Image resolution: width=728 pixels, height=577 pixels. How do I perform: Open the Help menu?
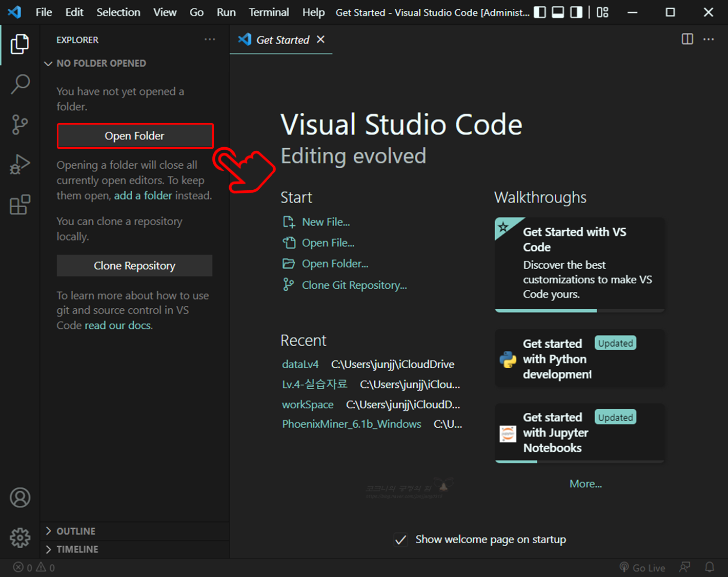click(x=313, y=12)
